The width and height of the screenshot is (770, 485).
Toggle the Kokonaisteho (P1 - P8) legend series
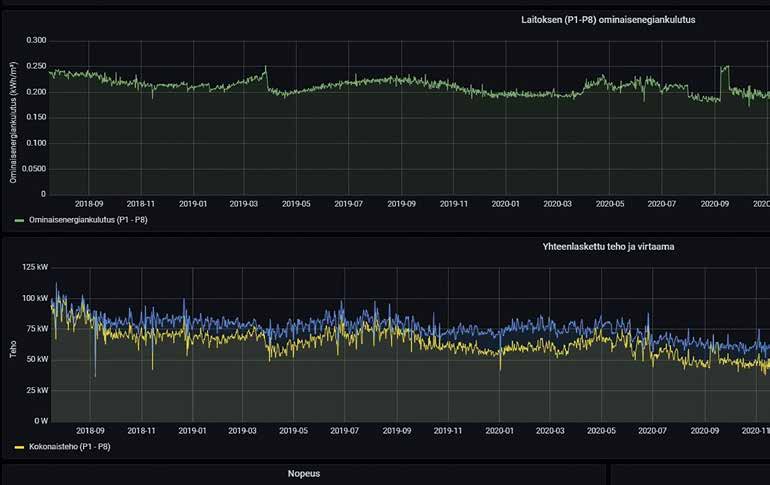tap(69, 447)
